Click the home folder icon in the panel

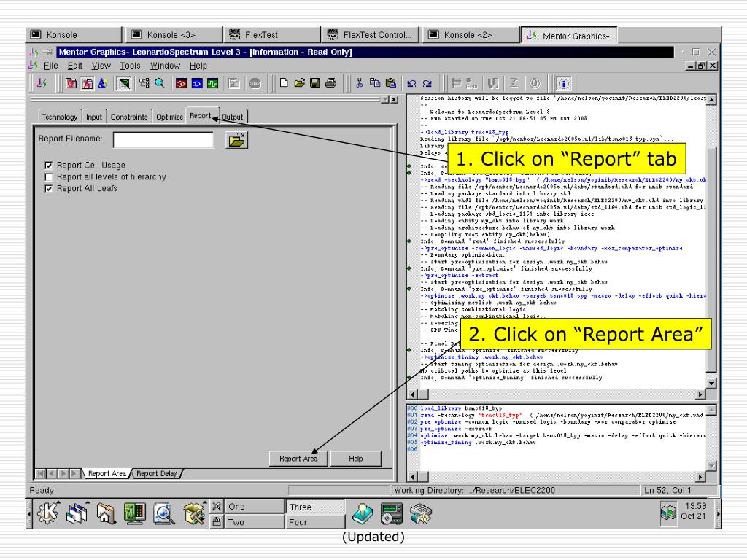tap(106, 514)
